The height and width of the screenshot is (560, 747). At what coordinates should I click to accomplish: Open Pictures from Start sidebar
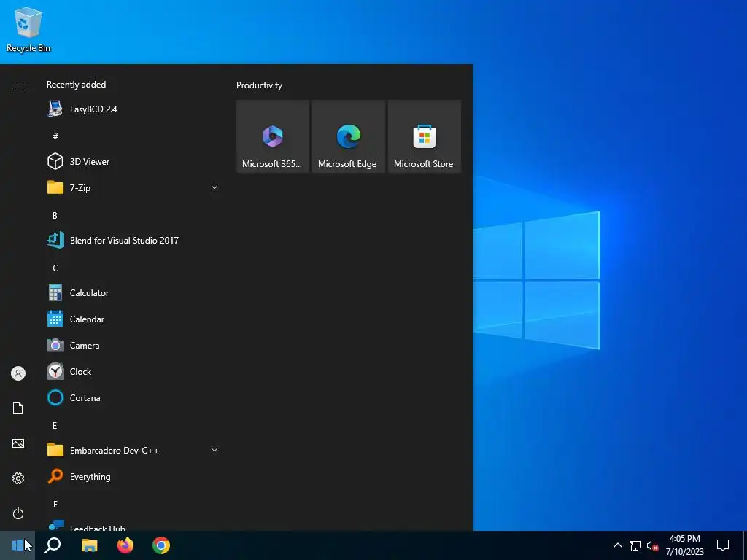[18, 443]
